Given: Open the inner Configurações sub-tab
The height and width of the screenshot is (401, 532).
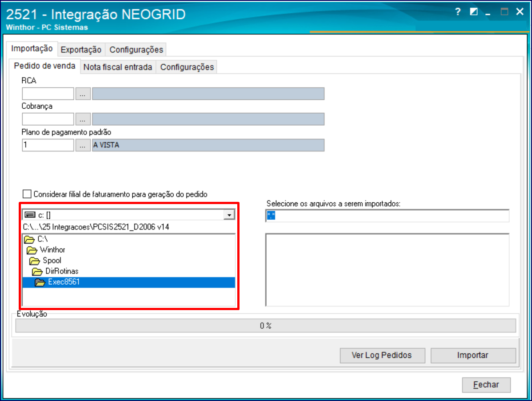Looking at the screenshot, I should tap(187, 67).
